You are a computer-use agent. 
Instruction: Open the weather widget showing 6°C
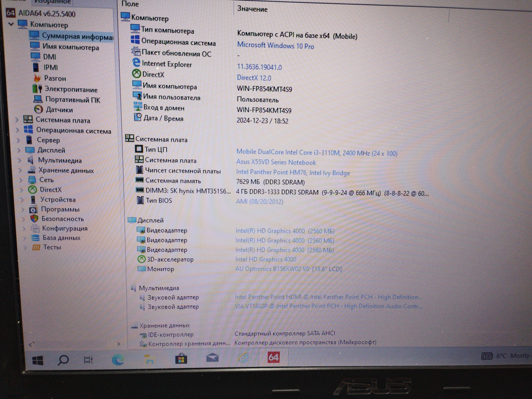point(506,356)
